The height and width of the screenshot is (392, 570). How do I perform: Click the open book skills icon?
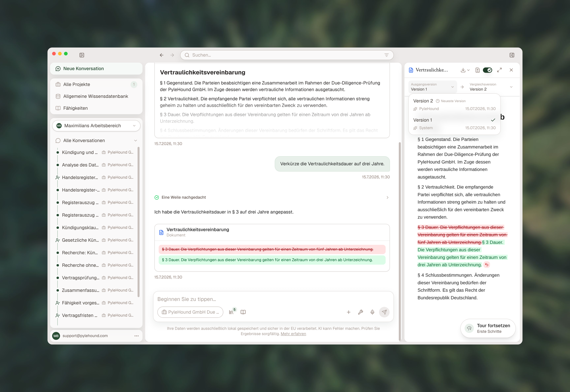point(243,312)
